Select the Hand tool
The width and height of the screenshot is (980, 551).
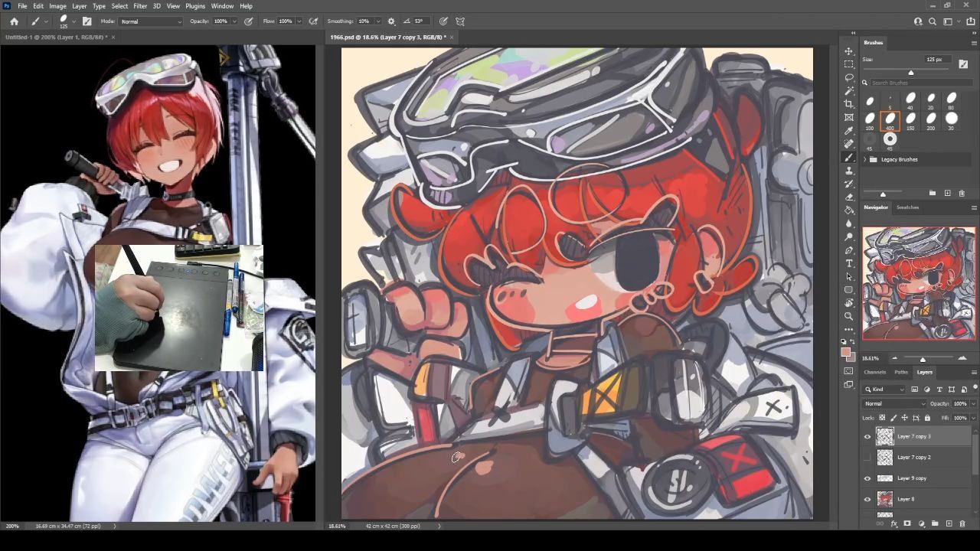pos(848,303)
